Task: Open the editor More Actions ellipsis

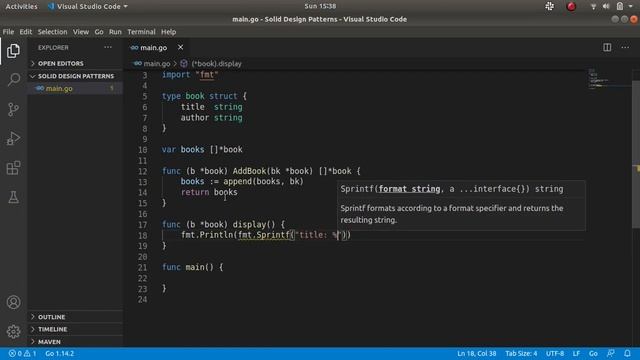Action: 625,47
